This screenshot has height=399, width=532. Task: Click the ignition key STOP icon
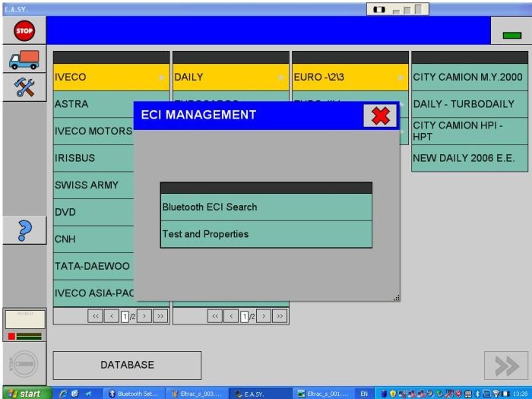[24, 364]
